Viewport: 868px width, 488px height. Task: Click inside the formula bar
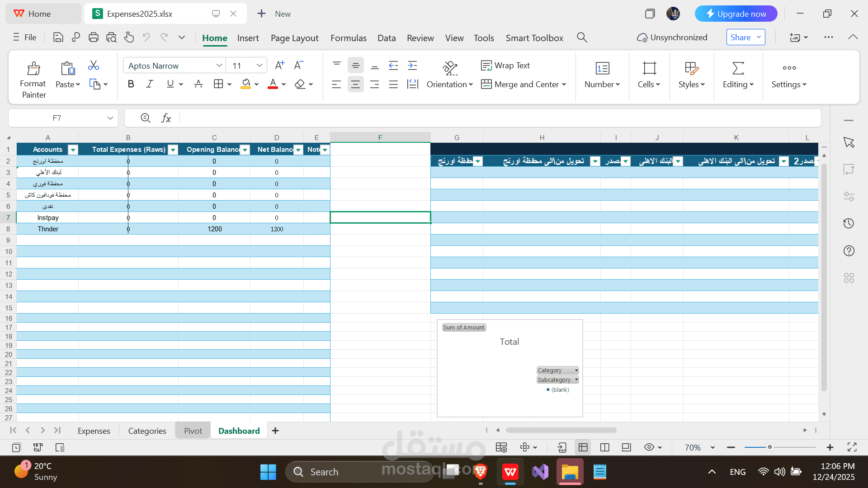(362, 117)
